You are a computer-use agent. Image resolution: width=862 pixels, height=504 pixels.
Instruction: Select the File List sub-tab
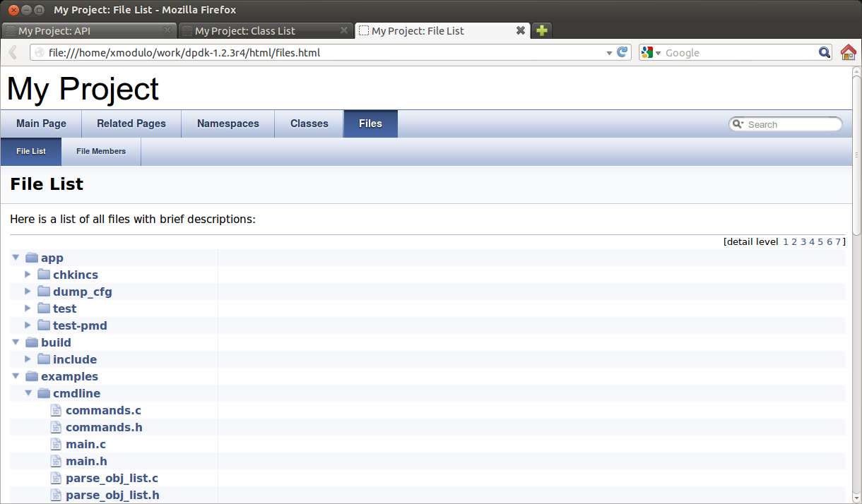(x=31, y=151)
